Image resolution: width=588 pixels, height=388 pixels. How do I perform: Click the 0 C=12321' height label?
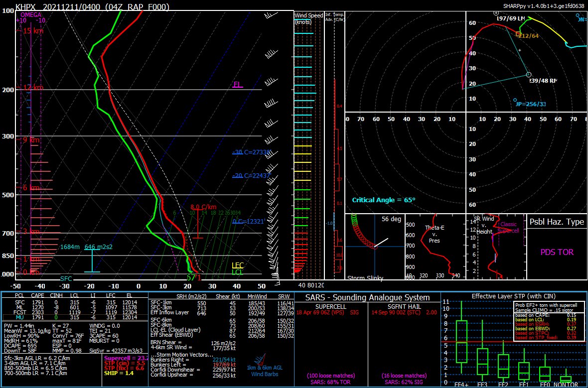coord(249,222)
